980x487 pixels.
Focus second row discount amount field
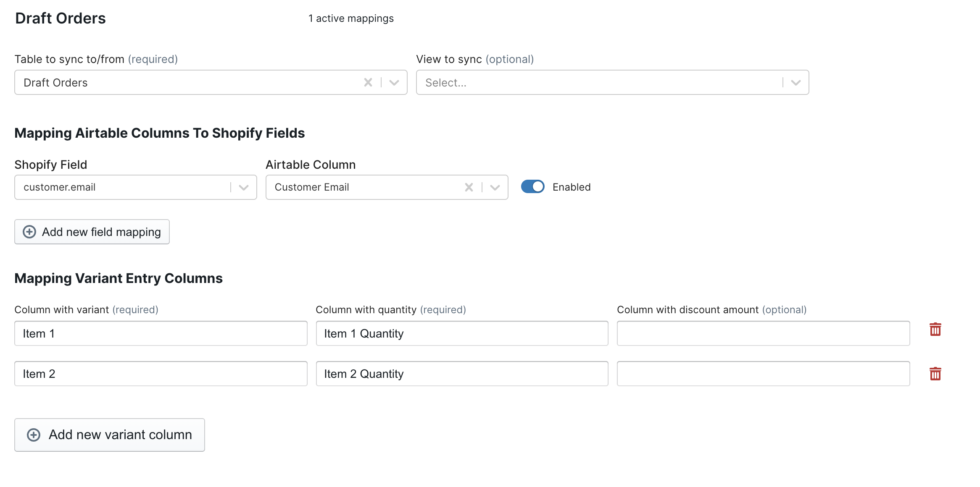[763, 374]
